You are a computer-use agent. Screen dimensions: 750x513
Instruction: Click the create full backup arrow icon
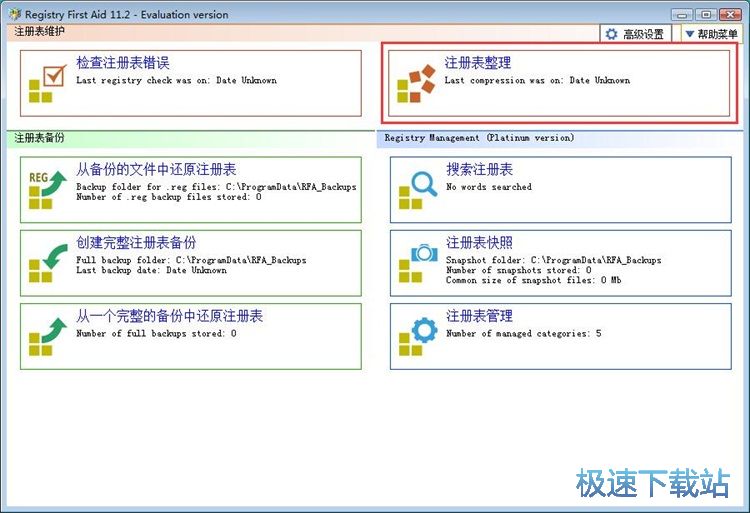coord(48,263)
